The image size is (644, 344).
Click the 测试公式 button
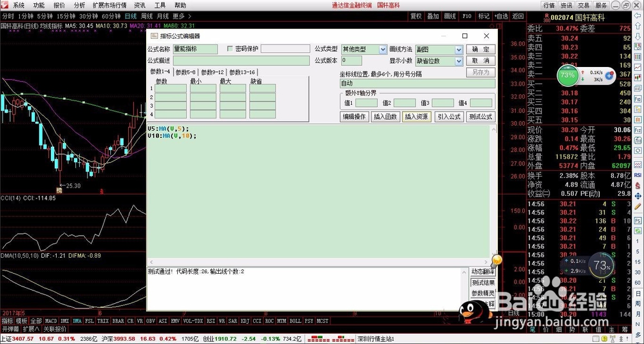tap(480, 117)
